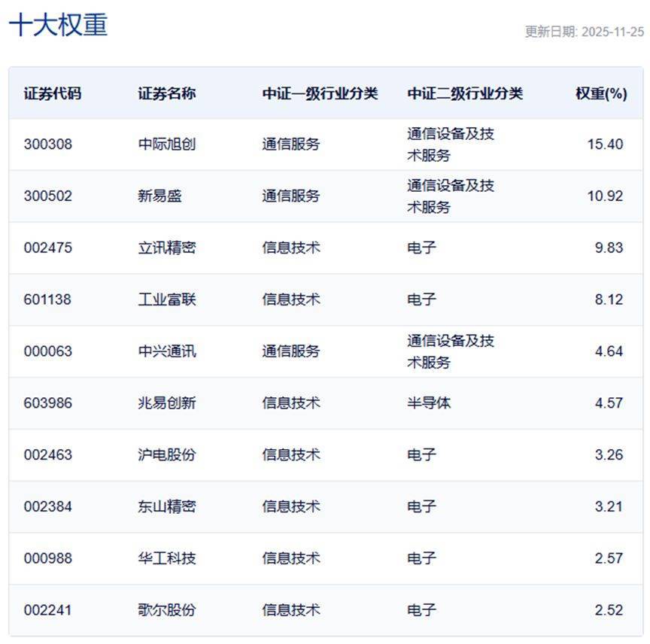The height and width of the screenshot is (644, 650).
Task: Click the 中证二级行业分类 column header
Action: pyautogui.click(x=465, y=93)
